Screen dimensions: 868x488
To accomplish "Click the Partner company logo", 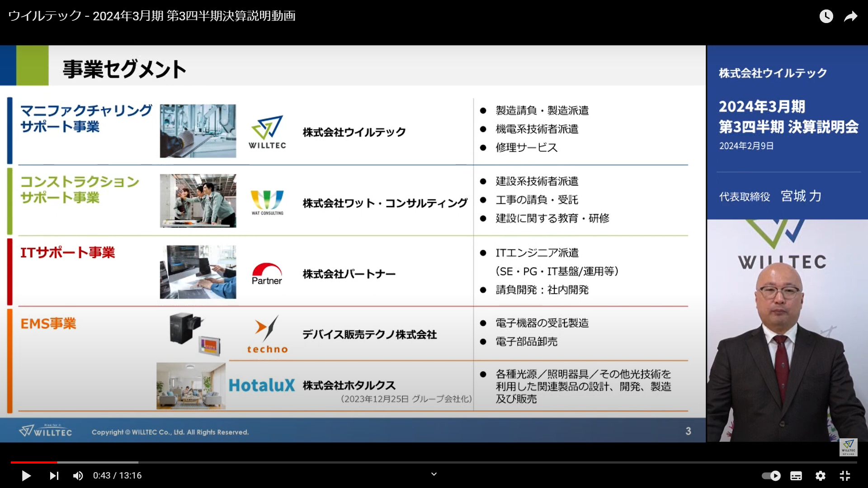I will tap(267, 274).
